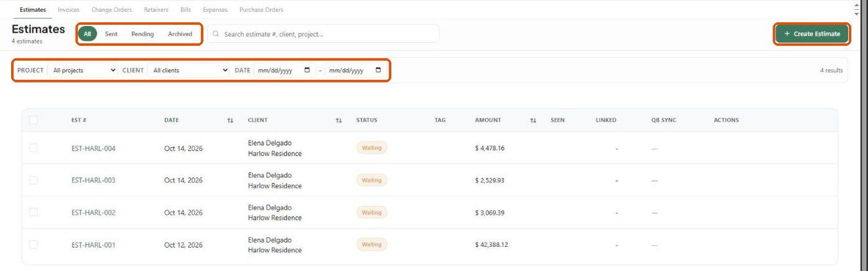Click the search magnifier icon
Screen dimensions: 868x271
click(x=216, y=34)
